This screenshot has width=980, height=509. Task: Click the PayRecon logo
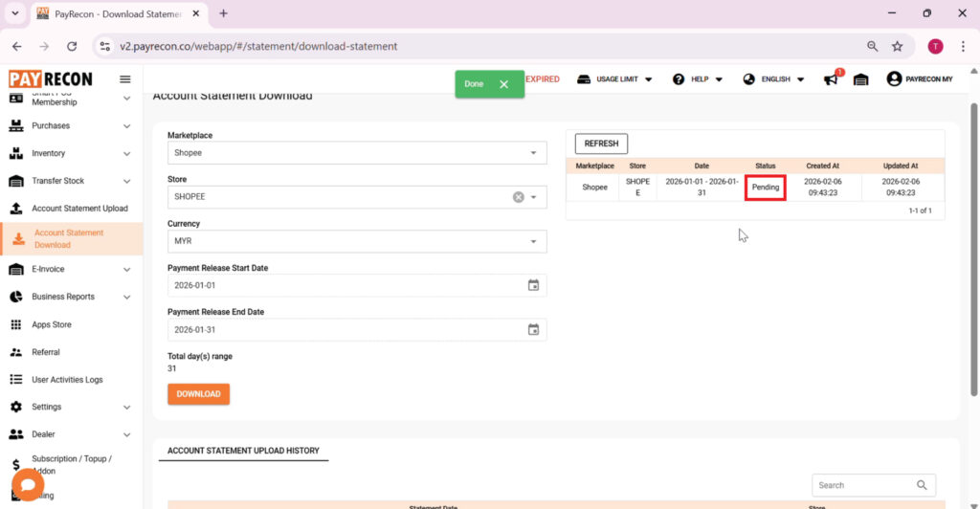coord(51,79)
